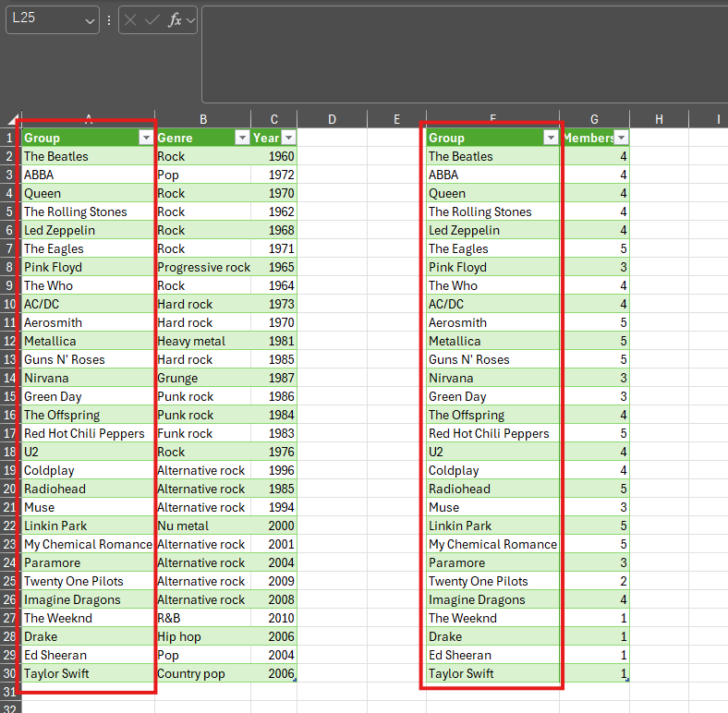Open the Year filter dropdown

(289, 138)
